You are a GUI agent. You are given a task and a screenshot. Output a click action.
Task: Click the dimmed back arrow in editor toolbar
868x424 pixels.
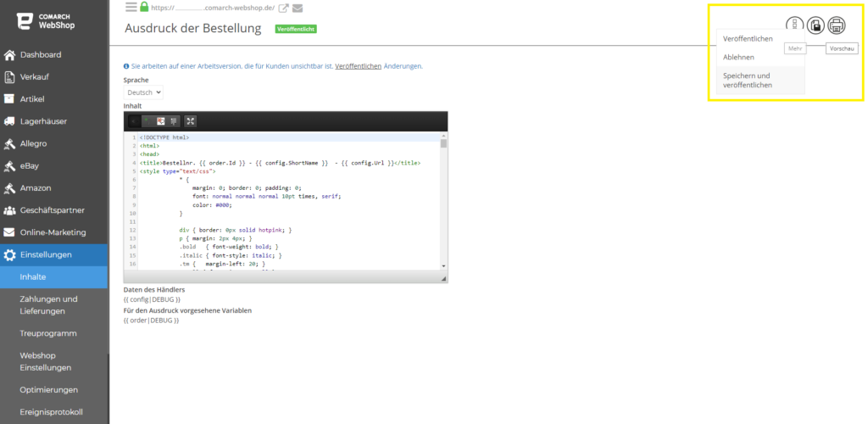pos(135,121)
